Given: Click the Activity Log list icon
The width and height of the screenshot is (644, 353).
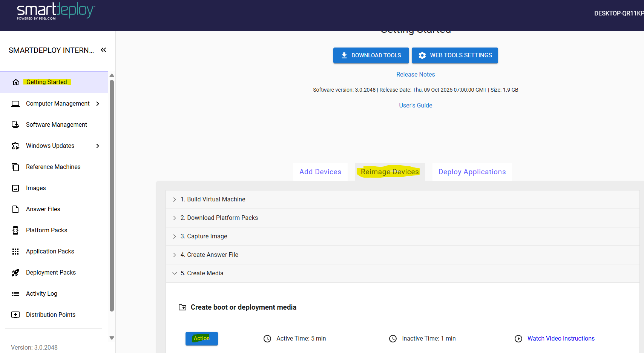Looking at the screenshot, I should coord(15,294).
